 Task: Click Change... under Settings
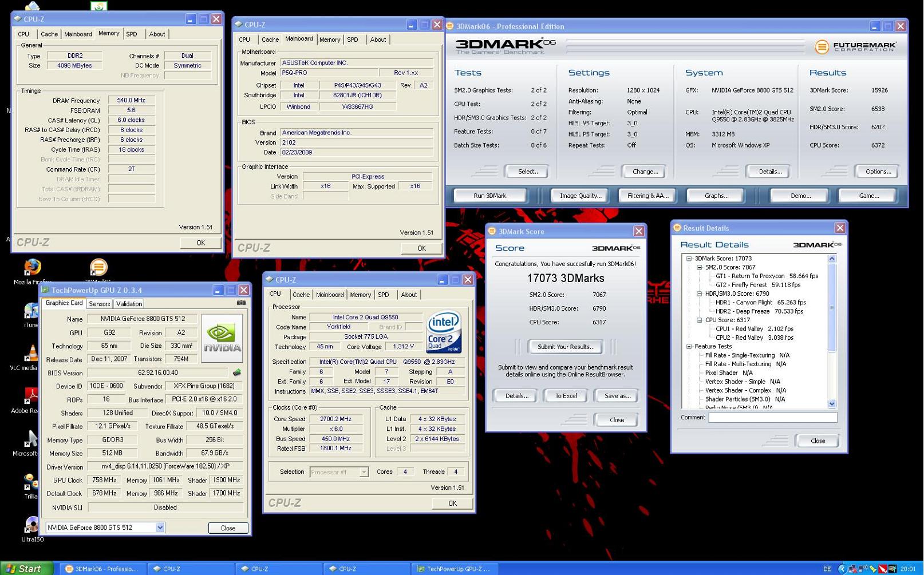tap(645, 172)
